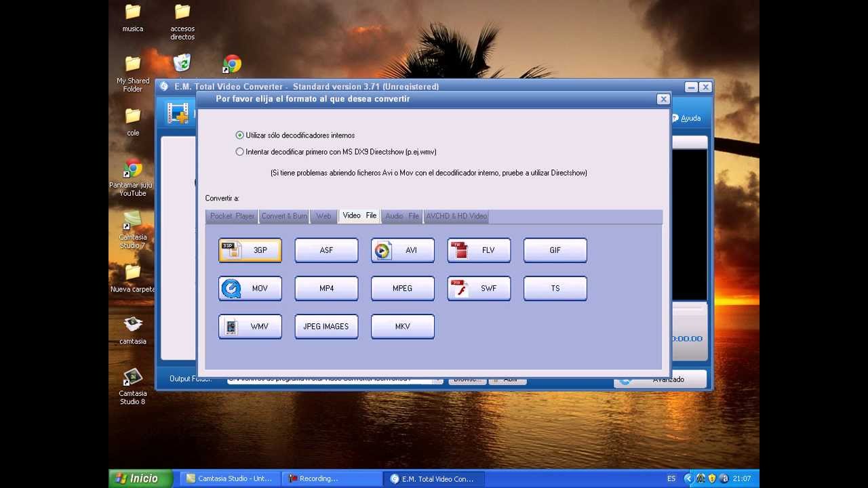Image resolution: width=868 pixels, height=488 pixels.
Task: Choose JPEG IMAGES output option
Action: (326, 326)
